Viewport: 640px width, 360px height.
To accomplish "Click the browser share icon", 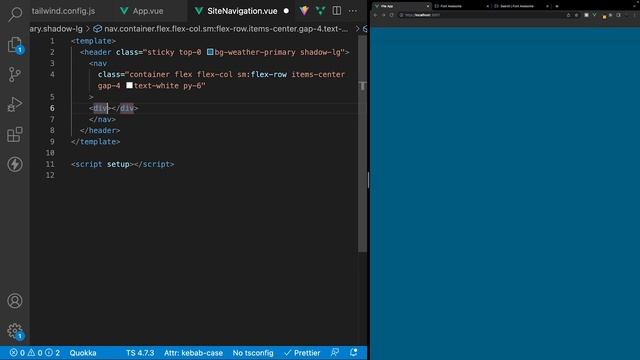I will (x=568, y=15).
